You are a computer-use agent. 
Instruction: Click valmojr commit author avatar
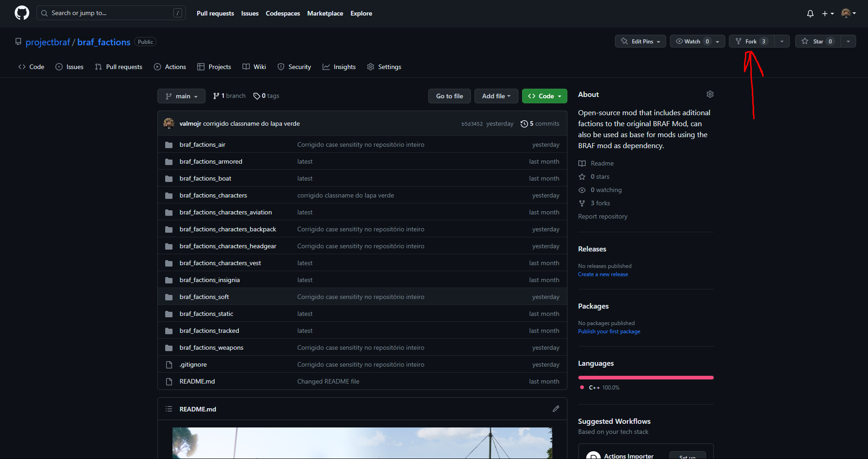pyautogui.click(x=169, y=123)
